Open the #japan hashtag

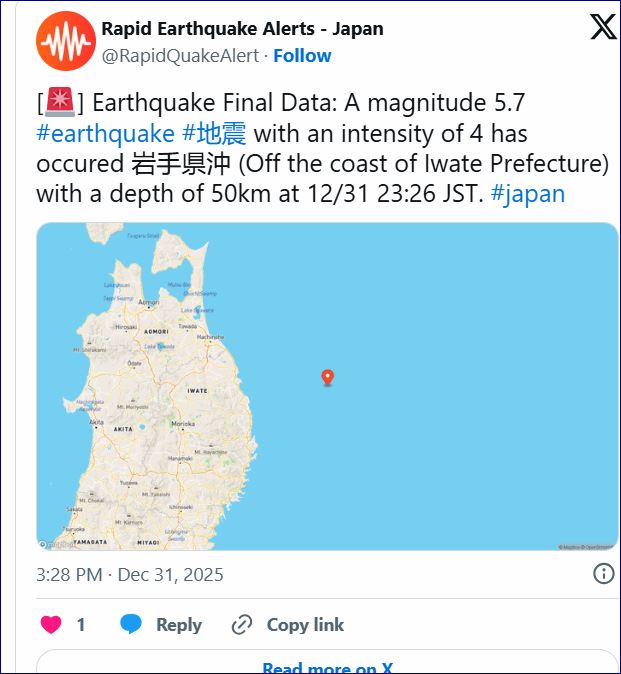coord(529,194)
